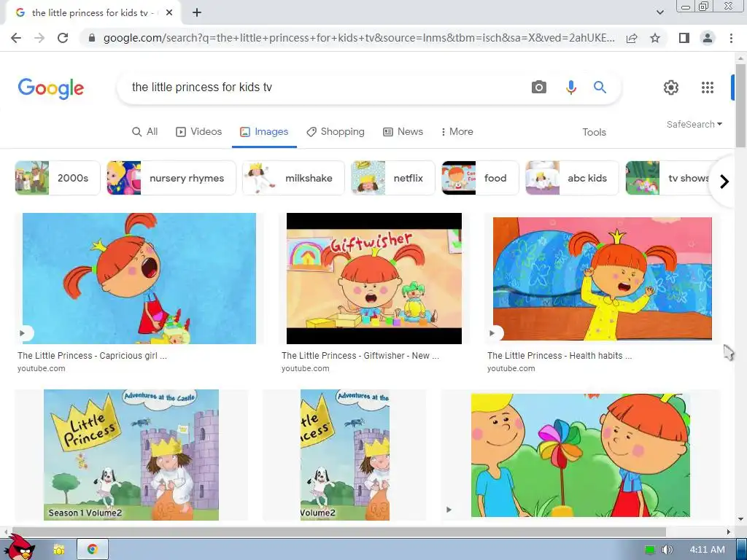
Task: Click the vertical scrollbar thumb
Action: pyautogui.click(x=740, y=106)
